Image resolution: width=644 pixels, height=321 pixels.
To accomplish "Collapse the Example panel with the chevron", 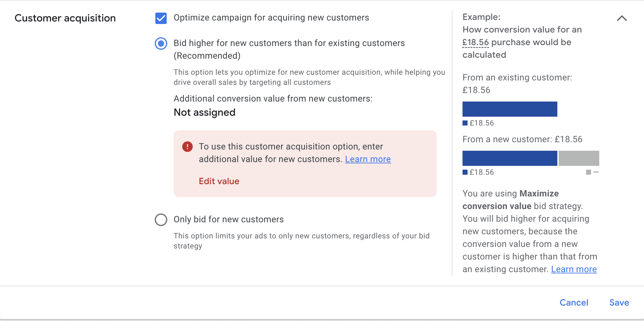I will click(622, 18).
